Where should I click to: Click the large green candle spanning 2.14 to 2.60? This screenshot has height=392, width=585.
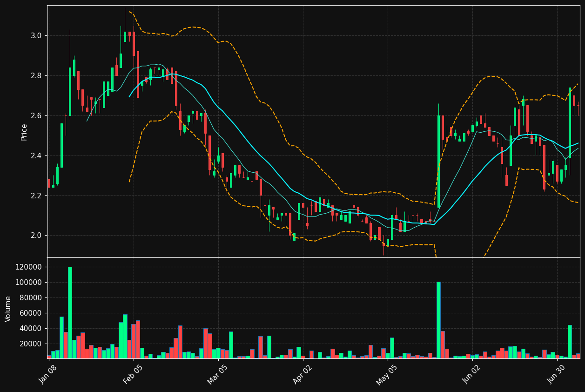[438, 162]
